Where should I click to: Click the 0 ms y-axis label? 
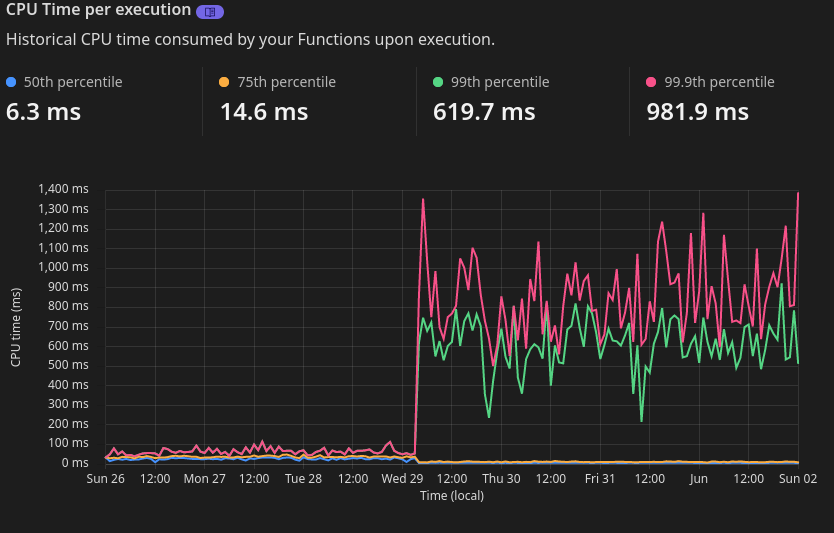tap(75, 463)
